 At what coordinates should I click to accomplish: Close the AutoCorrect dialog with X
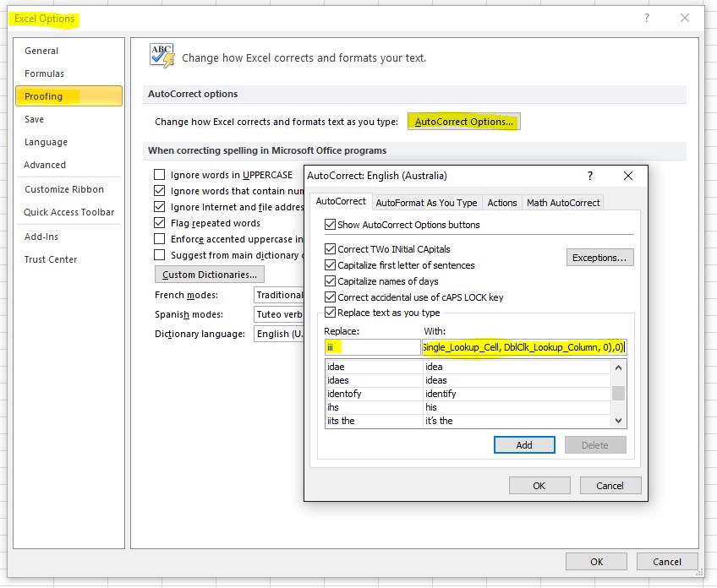[x=627, y=176]
